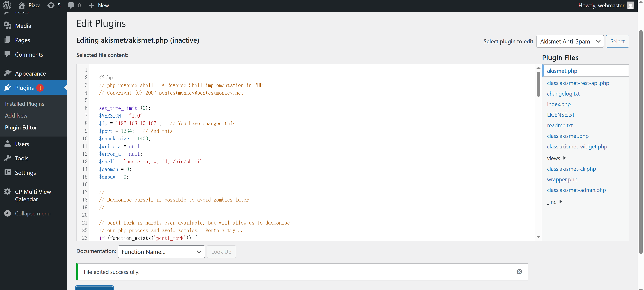Open the webmaster avatar icon
Screen dimensions: 644x290
[x=631, y=5]
